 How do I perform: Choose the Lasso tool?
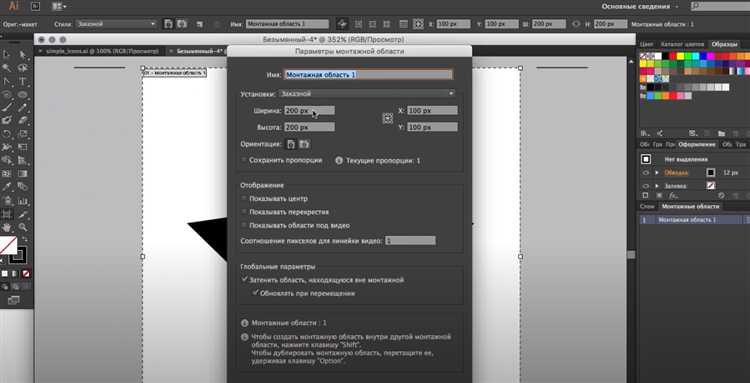(x=22, y=67)
